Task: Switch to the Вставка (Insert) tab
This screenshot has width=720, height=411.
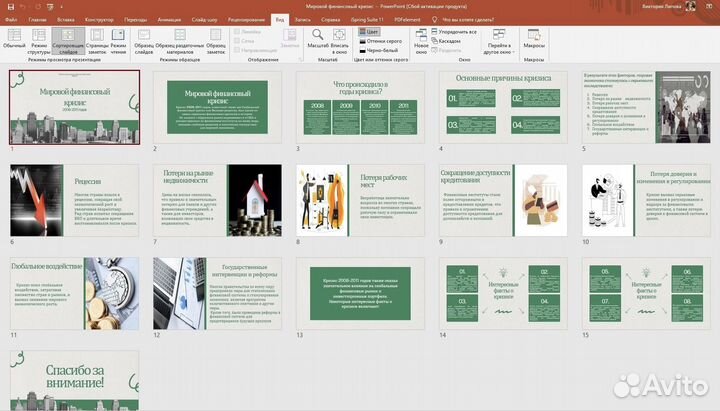Action: tap(66, 19)
